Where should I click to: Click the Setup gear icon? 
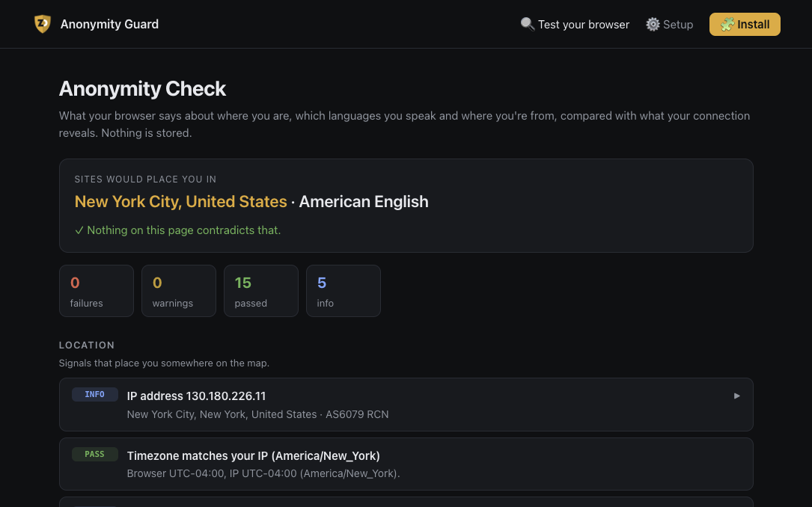pos(653,25)
